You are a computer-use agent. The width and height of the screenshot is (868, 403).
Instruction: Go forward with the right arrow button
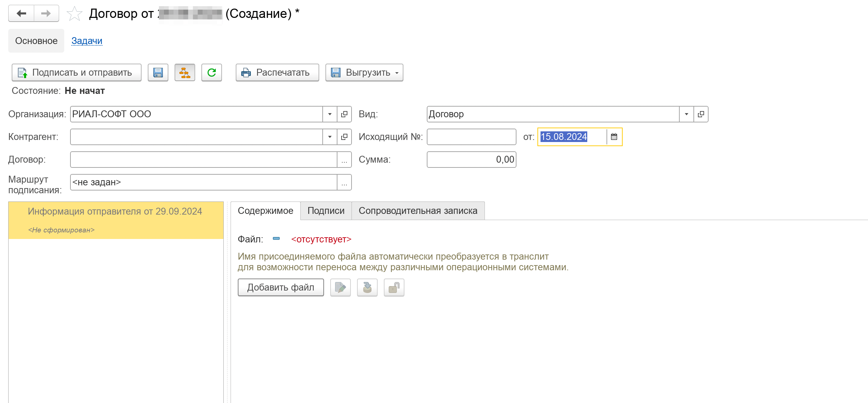point(46,13)
